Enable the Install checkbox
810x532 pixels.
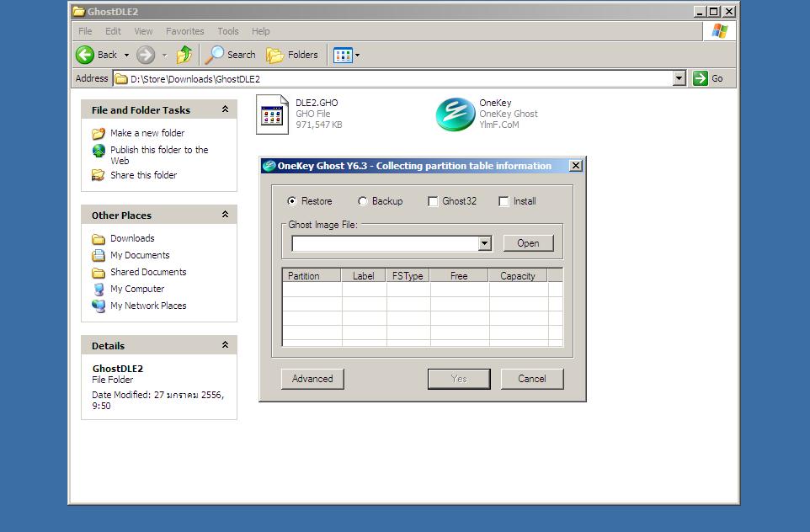pyautogui.click(x=504, y=201)
